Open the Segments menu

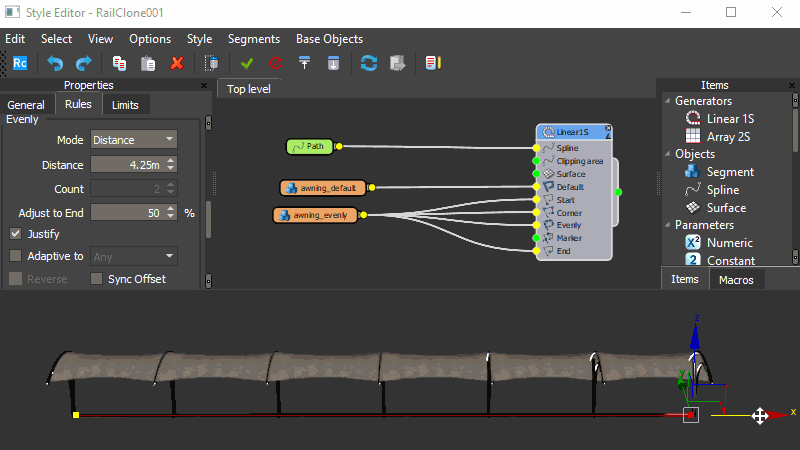click(x=253, y=39)
